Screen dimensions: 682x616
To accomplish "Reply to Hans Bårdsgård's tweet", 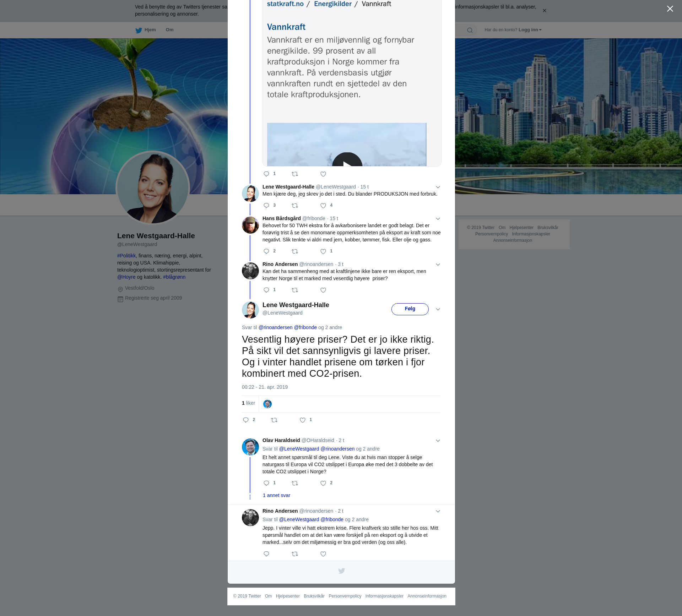I will tap(266, 251).
